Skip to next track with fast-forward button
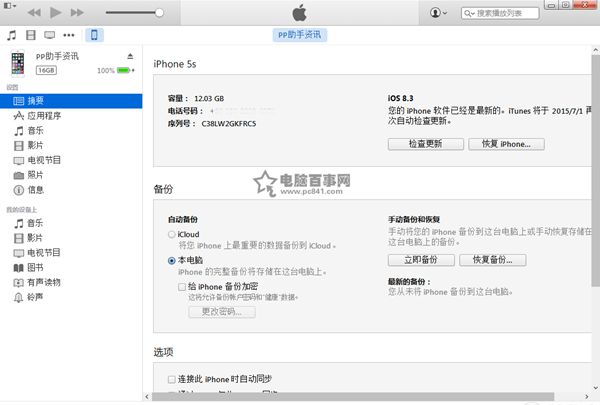Image resolution: width=600 pixels, height=405 pixels. pyautogui.click(x=79, y=12)
